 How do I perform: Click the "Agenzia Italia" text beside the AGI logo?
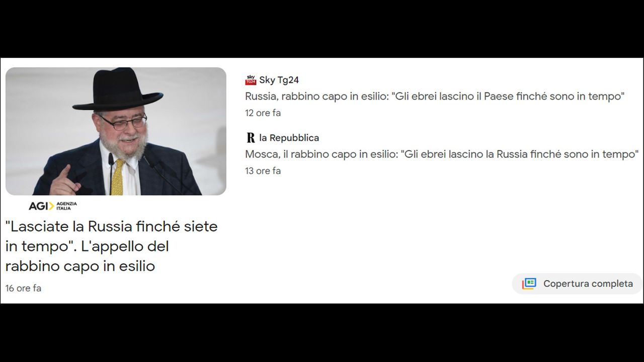tap(67, 206)
